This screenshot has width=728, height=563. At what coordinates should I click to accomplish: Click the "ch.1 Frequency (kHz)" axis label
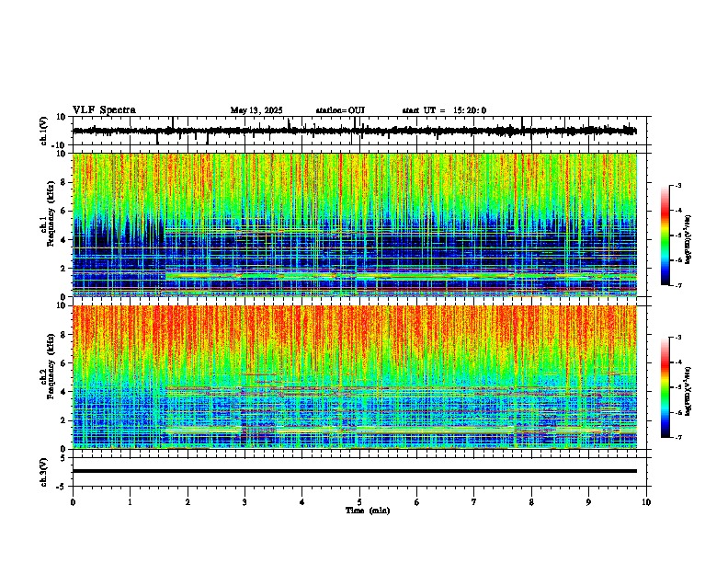(x=47, y=213)
